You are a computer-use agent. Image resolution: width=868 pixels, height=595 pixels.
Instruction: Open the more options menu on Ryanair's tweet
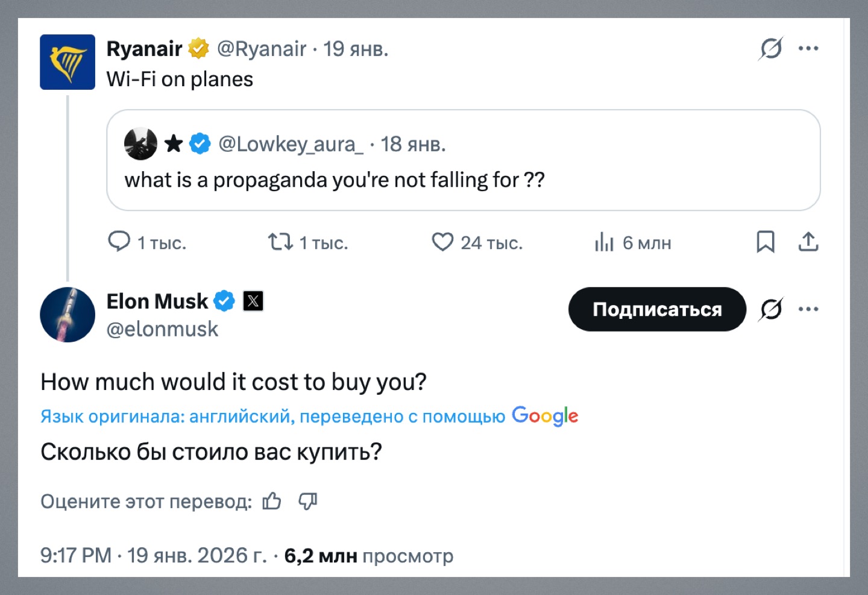click(x=808, y=48)
